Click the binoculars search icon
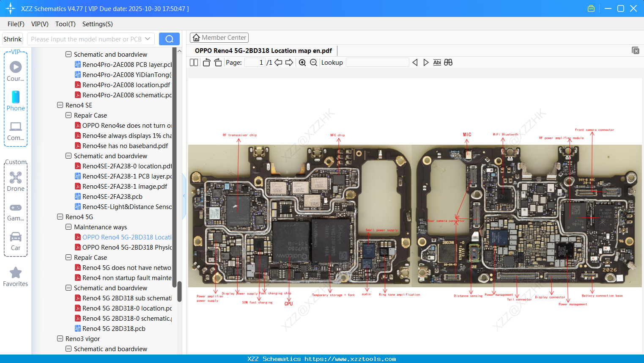The height and width of the screenshot is (363, 644). click(448, 63)
